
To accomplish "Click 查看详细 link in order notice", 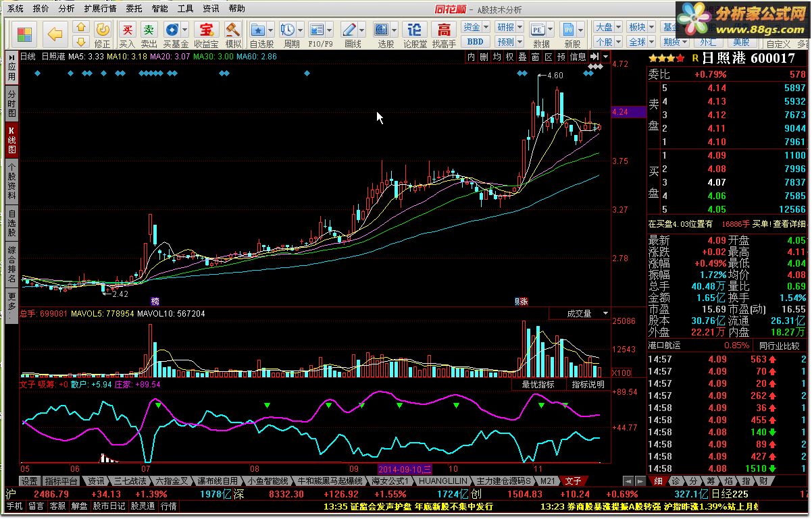I will tap(790, 224).
